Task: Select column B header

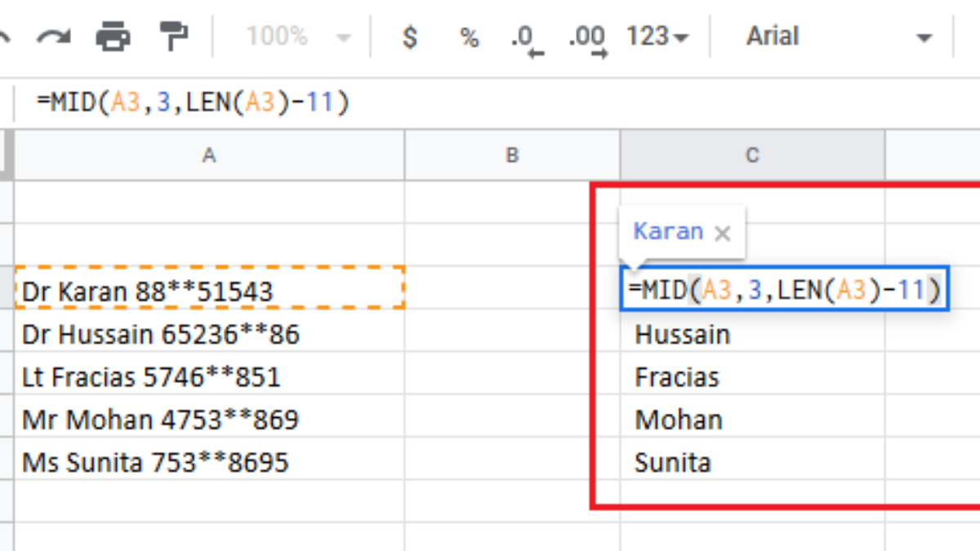Action: (512, 155)
